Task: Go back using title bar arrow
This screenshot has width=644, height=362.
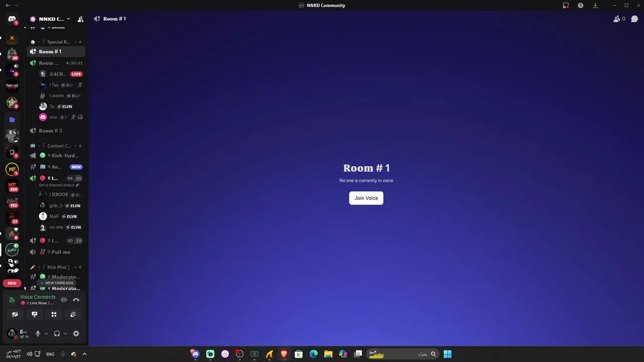Action: pyautogui.click(x=8, y=5)
